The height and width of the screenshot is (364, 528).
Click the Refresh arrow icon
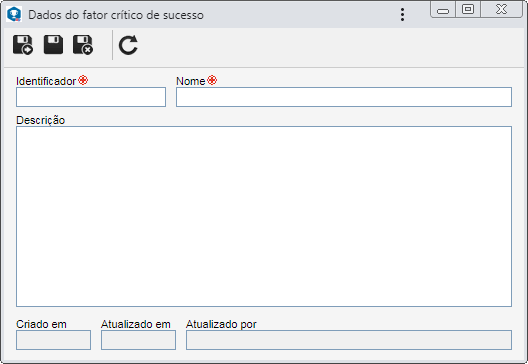(x=128, y=45)
